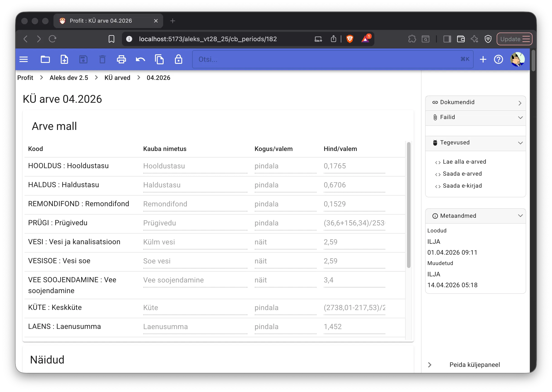Edit Küte price formula field
This screenshot has height=392, width=552.
[x=354, y=308]
